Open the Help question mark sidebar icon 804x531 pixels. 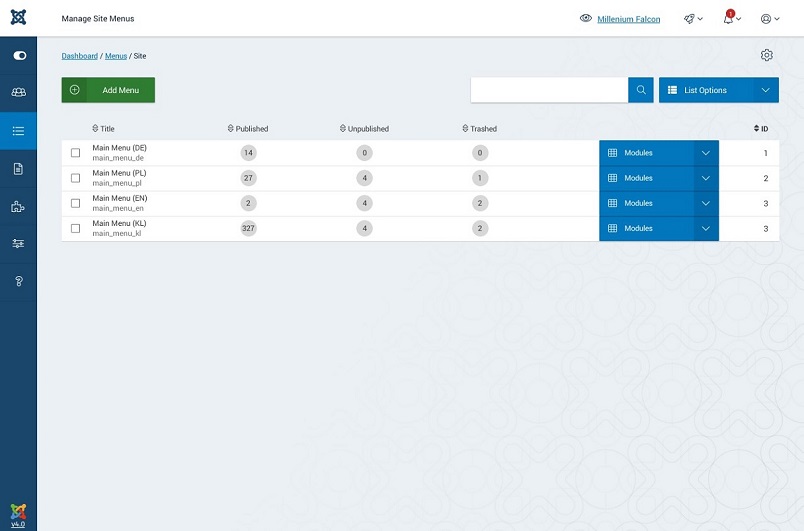tap(18, 282)
